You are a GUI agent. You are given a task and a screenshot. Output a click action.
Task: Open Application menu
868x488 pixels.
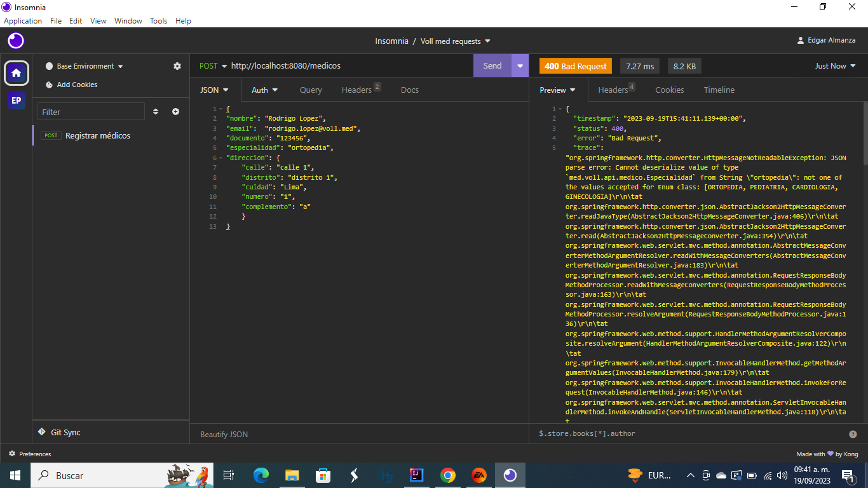coord(23,20)
